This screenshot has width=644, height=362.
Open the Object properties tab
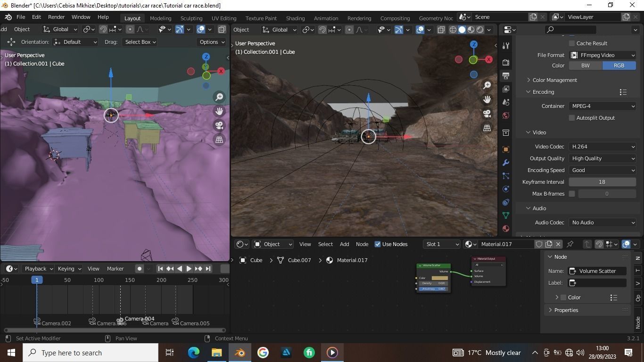click(x=506, y=149)
